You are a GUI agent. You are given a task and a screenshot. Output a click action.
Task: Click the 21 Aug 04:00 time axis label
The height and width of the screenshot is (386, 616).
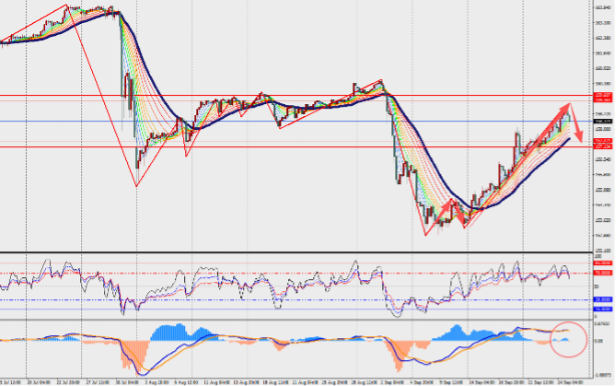coord(305,382)
